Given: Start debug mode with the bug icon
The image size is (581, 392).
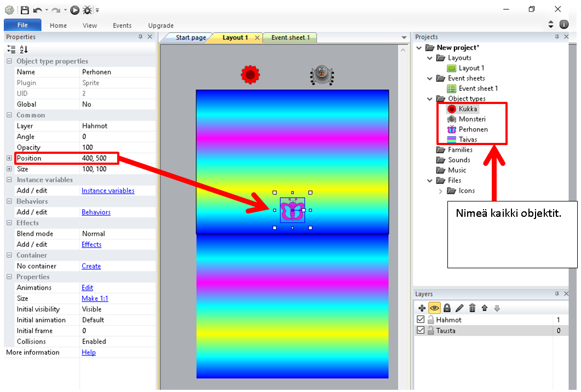Looking at the screenshot, I should 87,10.
